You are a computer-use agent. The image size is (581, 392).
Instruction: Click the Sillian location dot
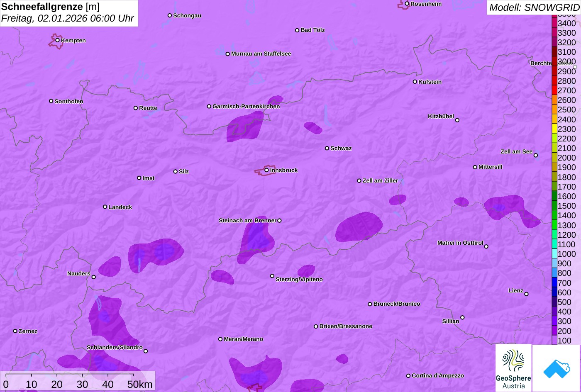coord(462,318)
